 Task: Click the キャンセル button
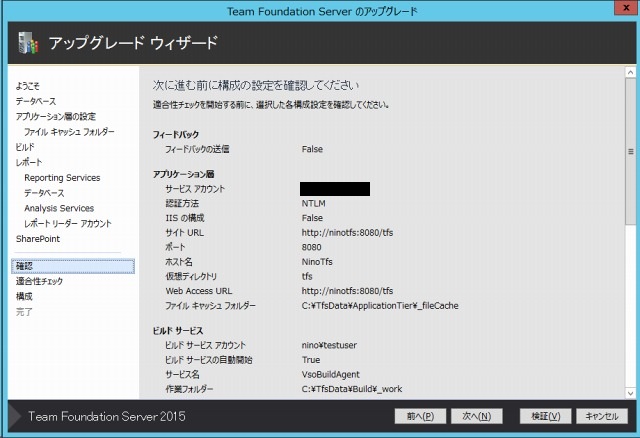coord(602,416)
